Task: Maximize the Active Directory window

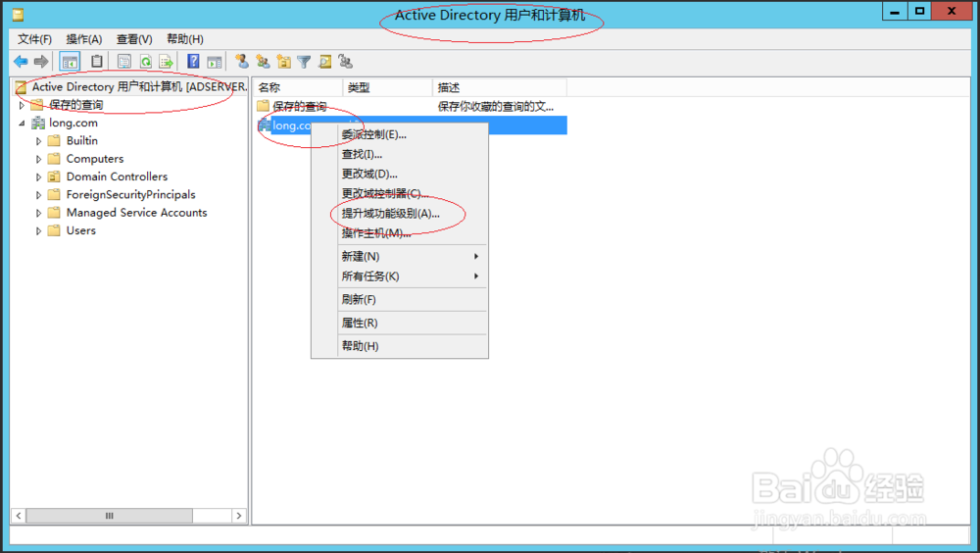Action: click(x=919, y=11)
